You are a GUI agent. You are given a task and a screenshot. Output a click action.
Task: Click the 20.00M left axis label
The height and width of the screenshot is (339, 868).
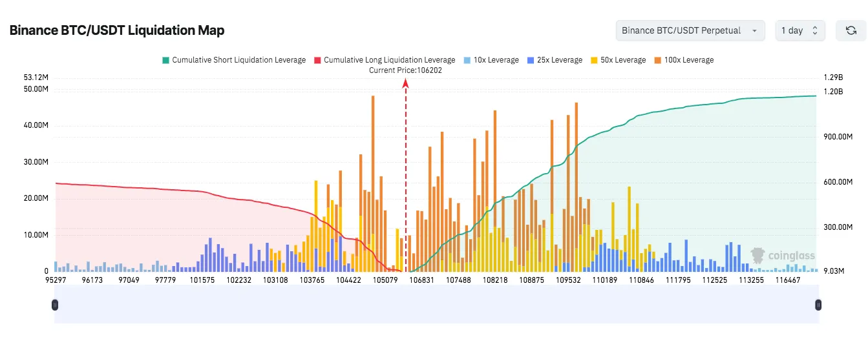[x=36, y=198]
